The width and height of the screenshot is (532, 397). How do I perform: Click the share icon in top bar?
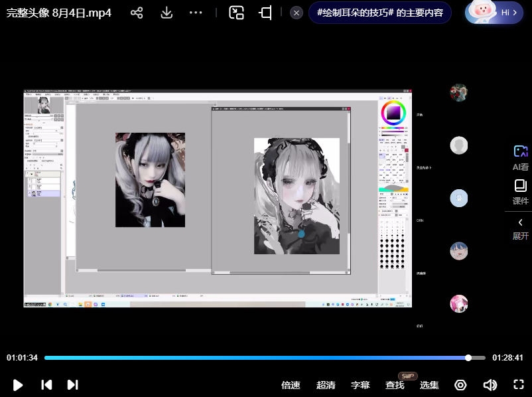pos(137,13)
